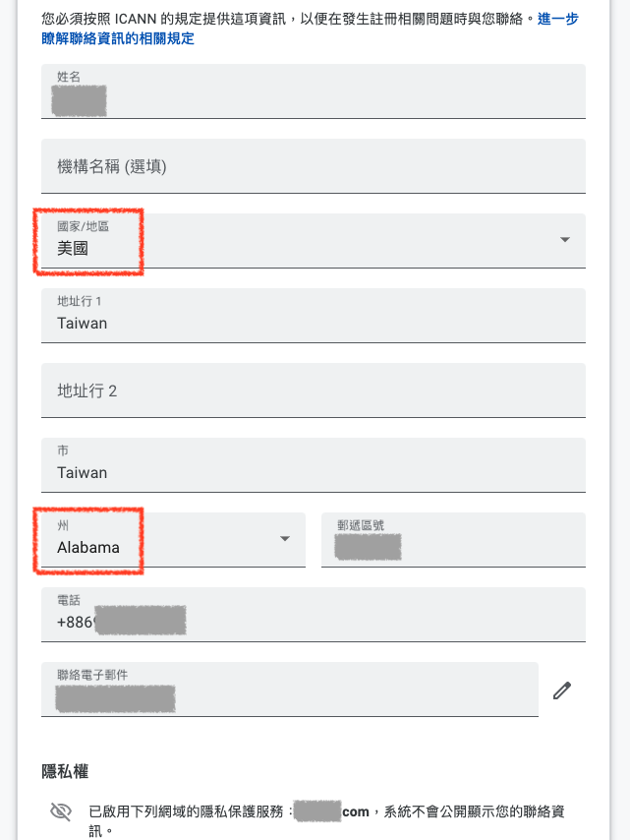
Task: Click the masked name value under 姓名
Action: click(78, 99)
